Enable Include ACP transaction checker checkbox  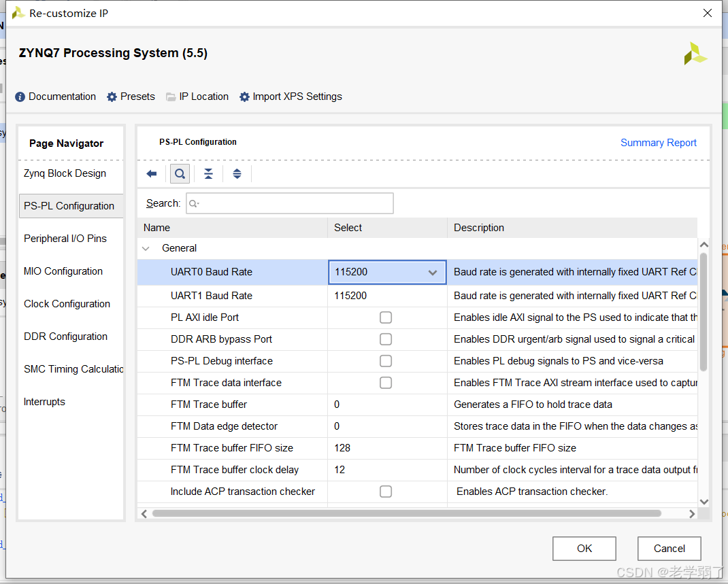[386, 492]
